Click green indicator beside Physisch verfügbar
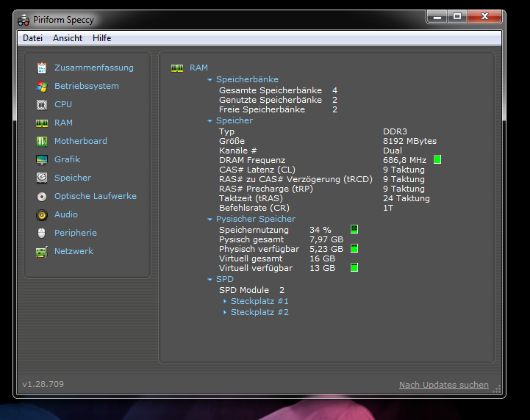Screen dimensions: 530x420 (x=354, y=248)
